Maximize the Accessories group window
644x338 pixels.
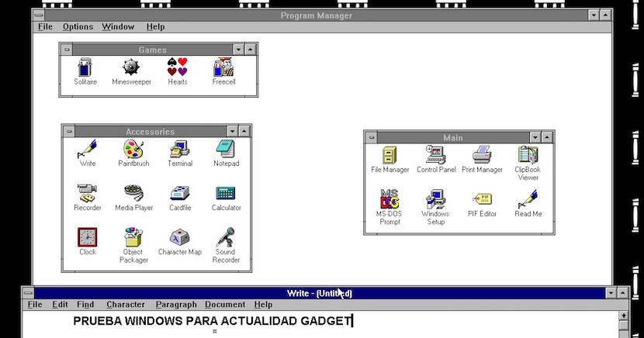coord(244,131)
